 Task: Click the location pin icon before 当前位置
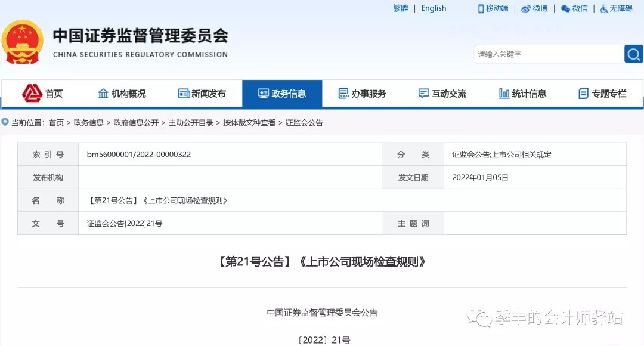pos(5,122)
